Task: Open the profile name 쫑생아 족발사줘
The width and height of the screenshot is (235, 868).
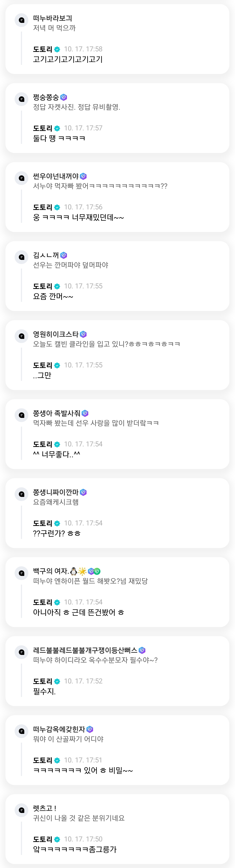Action: point(56,413)
